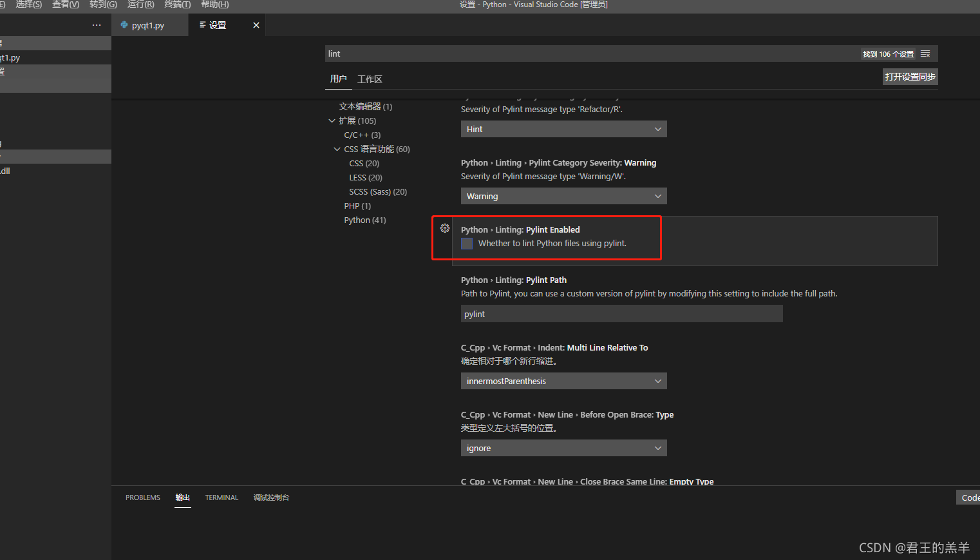Viewport: 980px width, 560px height.
Task: Click the 找到 106 个设置 result count
Action: coord(889,54)
